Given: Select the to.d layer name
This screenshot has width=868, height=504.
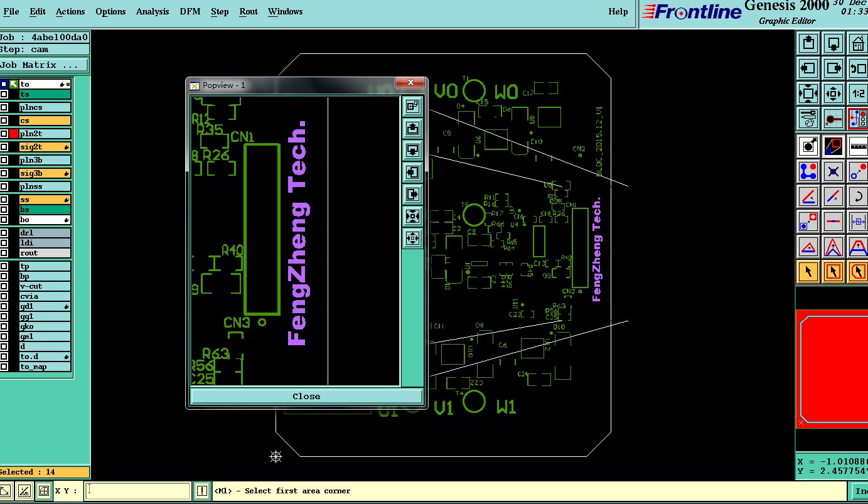Looking at the screenshot, I should pos(45,357).
